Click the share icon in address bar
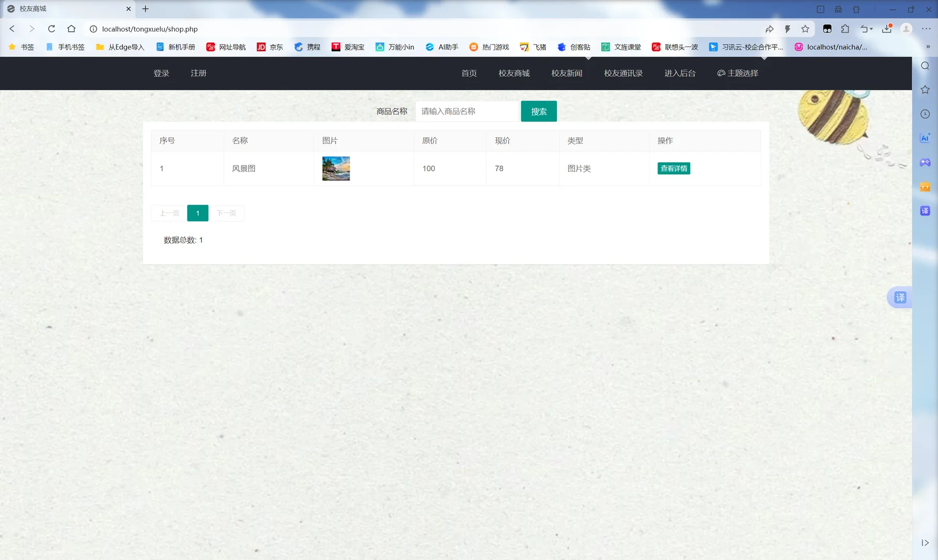Screen dimensions: 938x560 (770, 29)
